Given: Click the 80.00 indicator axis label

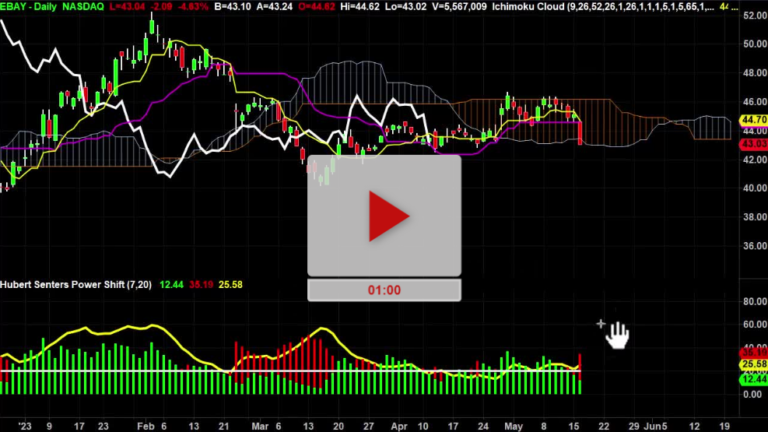Looking at the screenshot, I should click(x=752, y=302).
